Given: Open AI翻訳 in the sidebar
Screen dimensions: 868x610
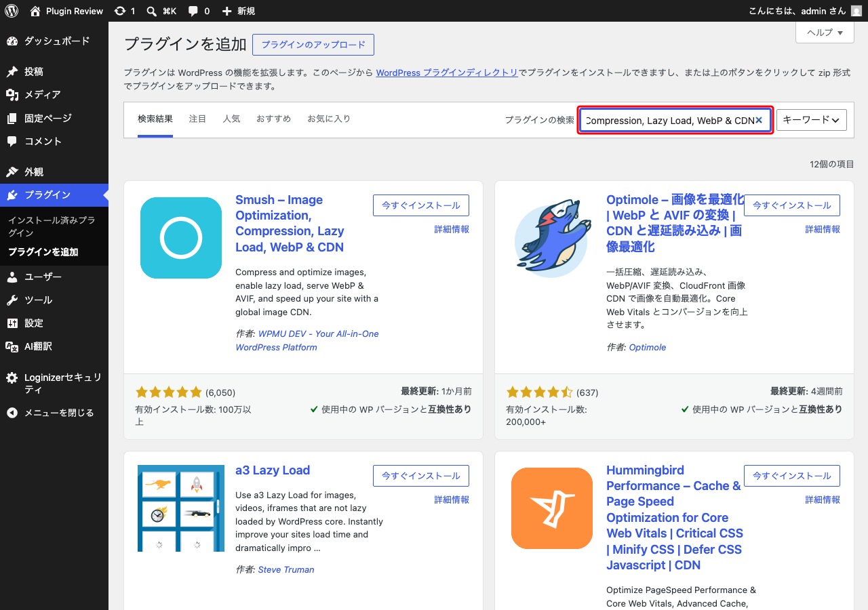Looking at the screenshot, I should tap(54, 346).
